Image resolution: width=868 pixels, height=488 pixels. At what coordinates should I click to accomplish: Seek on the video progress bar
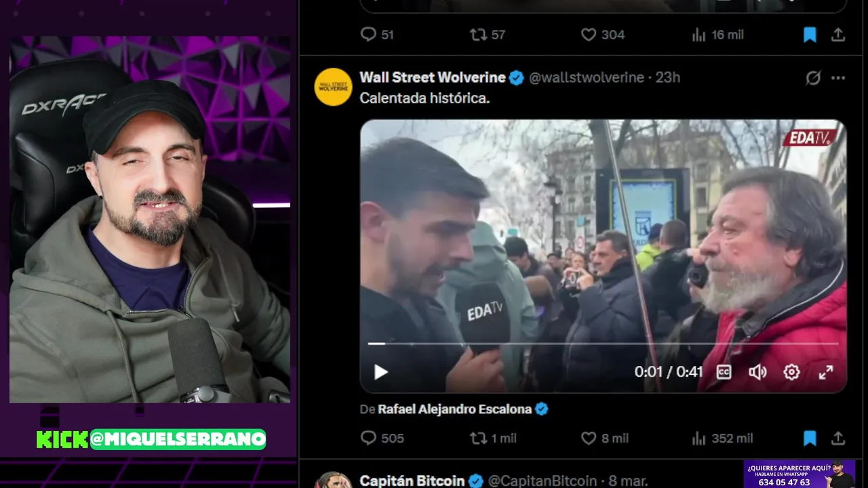click(x=603, y=344)
